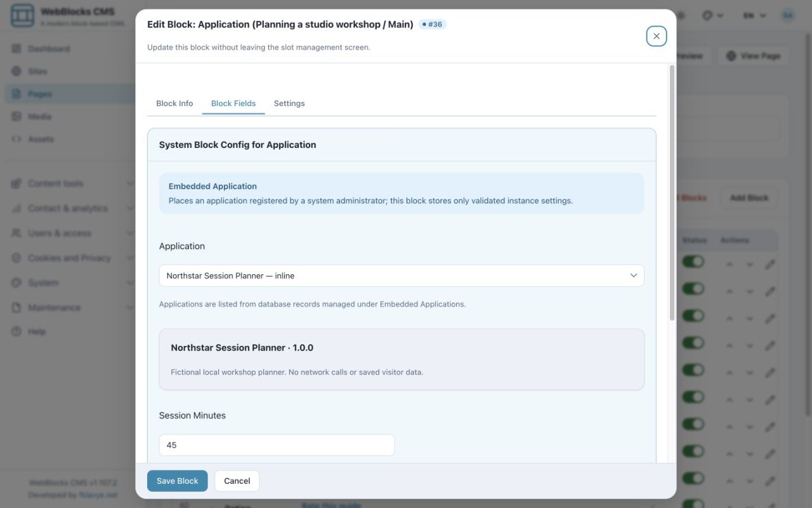The image size is (812, 508).
Task: Click the Assets code icon in sidebar
Action: [x=16, y=139]
